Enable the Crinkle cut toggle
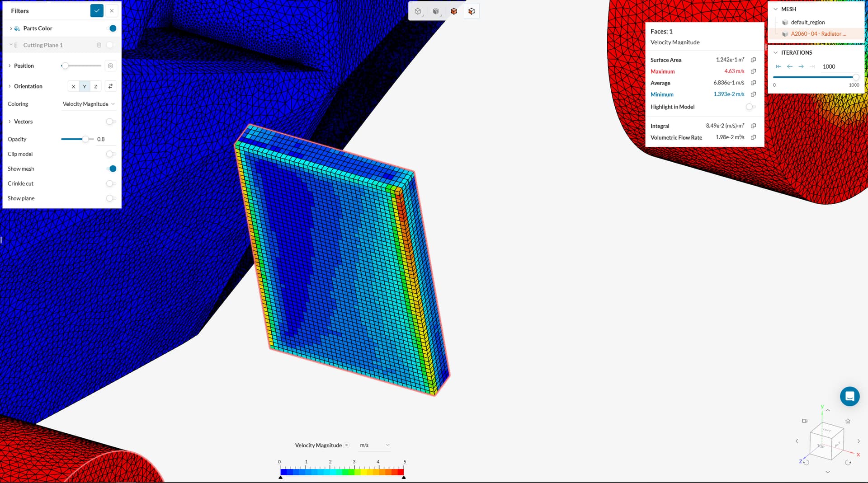This screenshot has width=868, height=483. pos(110,183)
